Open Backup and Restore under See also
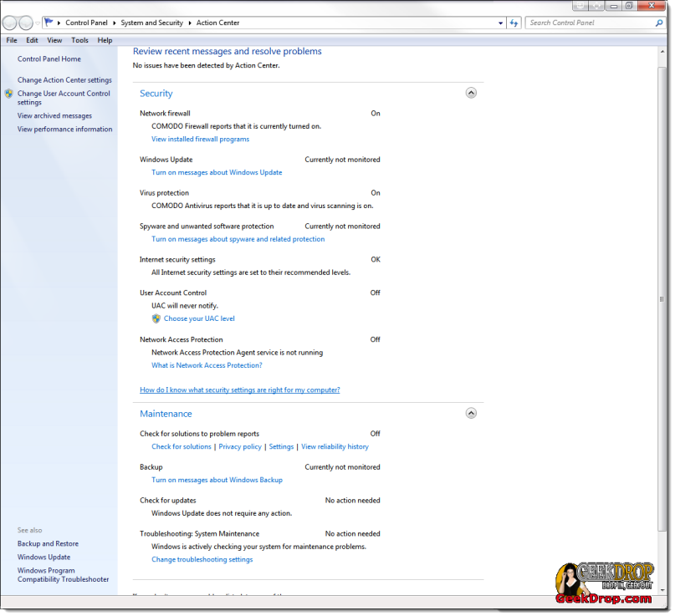This screenshot has height=616, width=675. tap(48, 544)
